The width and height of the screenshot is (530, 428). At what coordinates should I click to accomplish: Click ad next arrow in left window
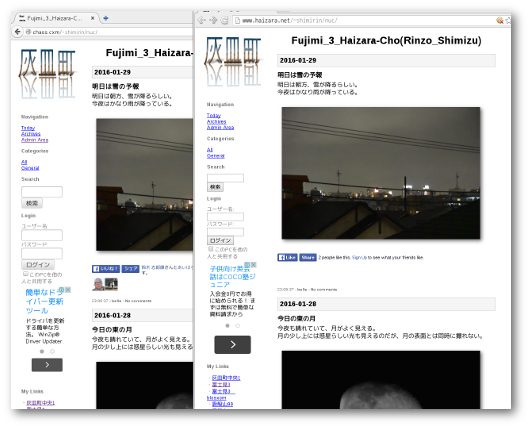tap(47, 365)
